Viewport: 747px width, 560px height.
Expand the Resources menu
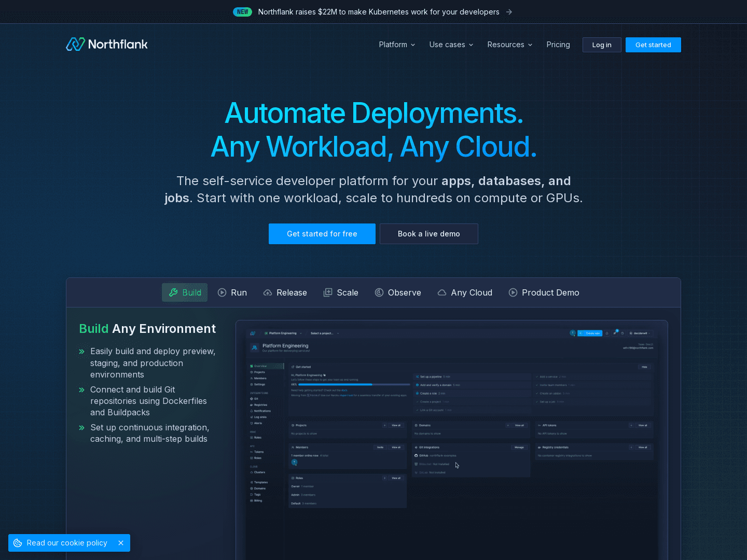click(x=510, y=45)
